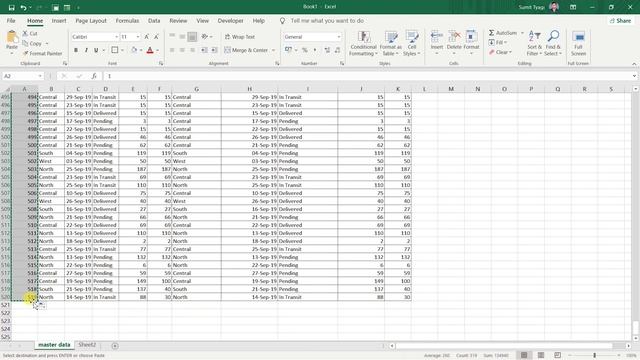Click the red Font Color swatch

150,50
